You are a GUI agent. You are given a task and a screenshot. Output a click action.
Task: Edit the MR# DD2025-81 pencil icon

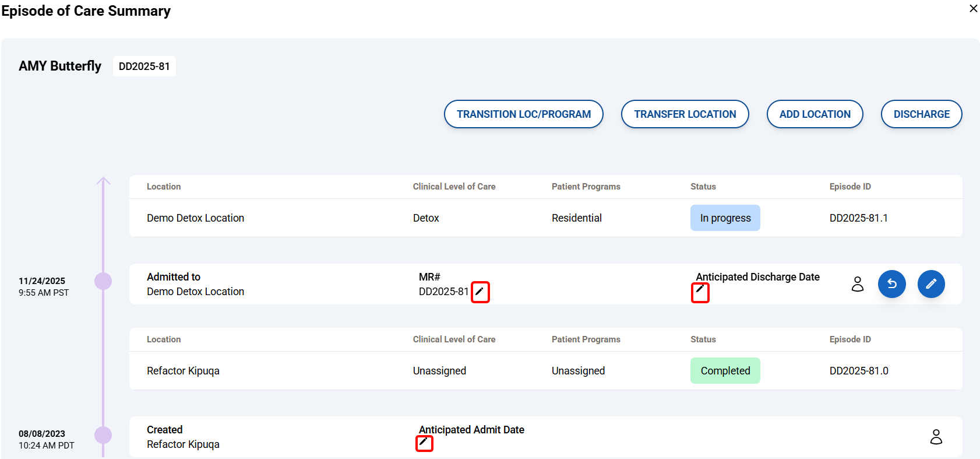point(480,292)
